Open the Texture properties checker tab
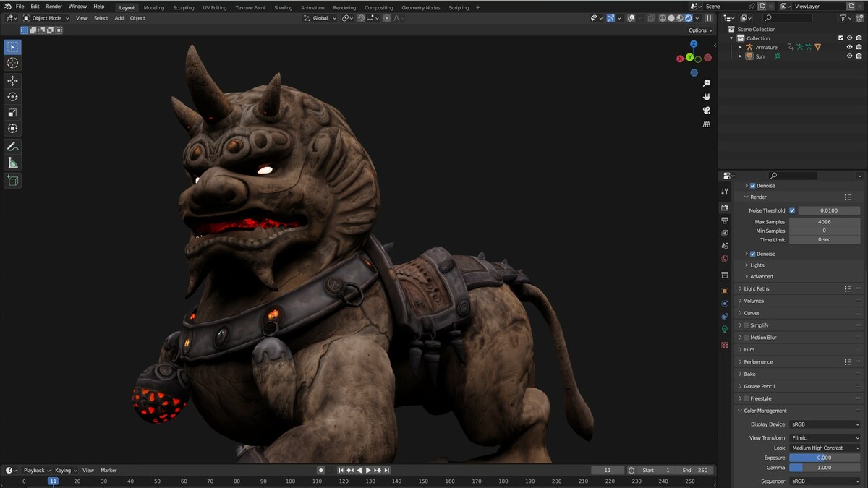 click(725, 346)
